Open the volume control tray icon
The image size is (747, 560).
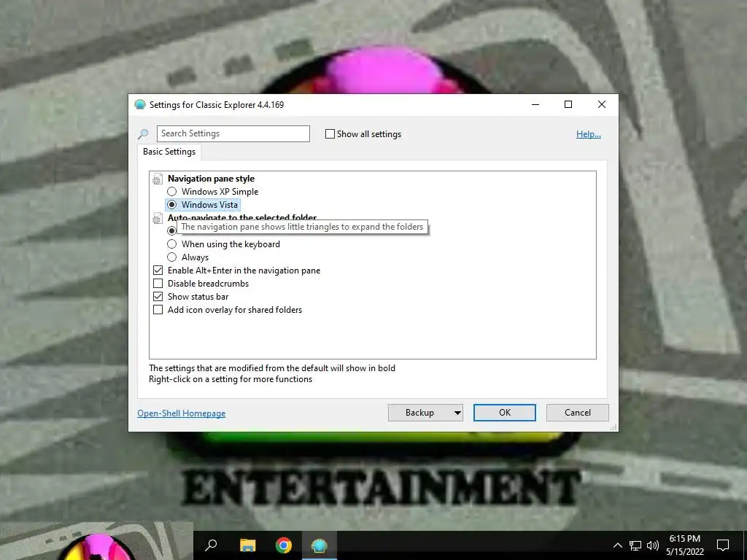click(653, 545)
